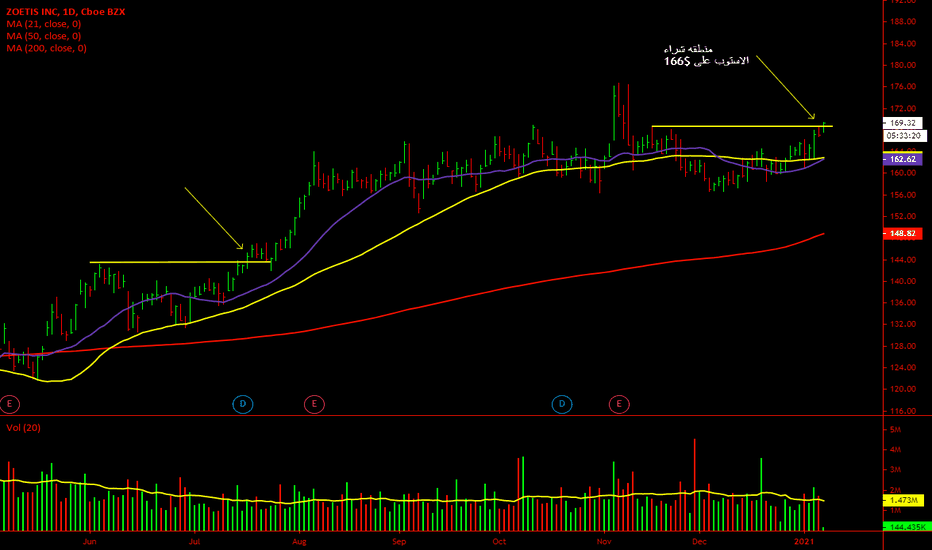
Task: Click the 2M volume scale value
Action: pyautogui.click(x=895, y=490)
